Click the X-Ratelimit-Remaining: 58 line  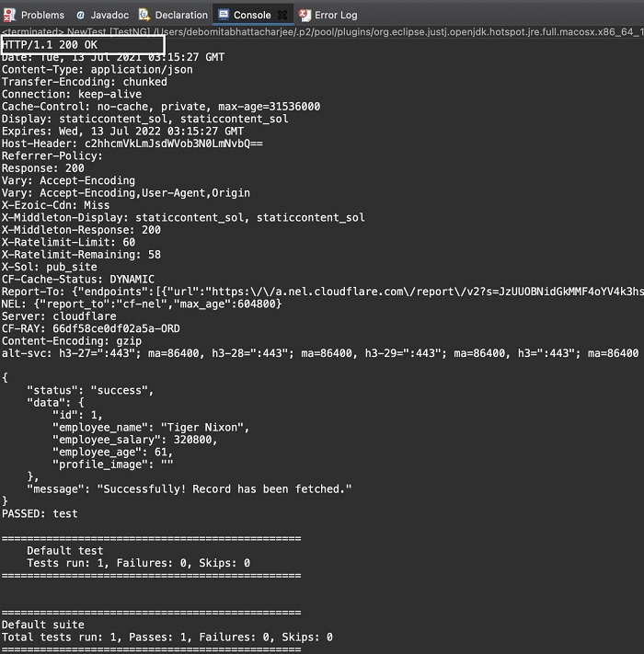pos(81,254)
